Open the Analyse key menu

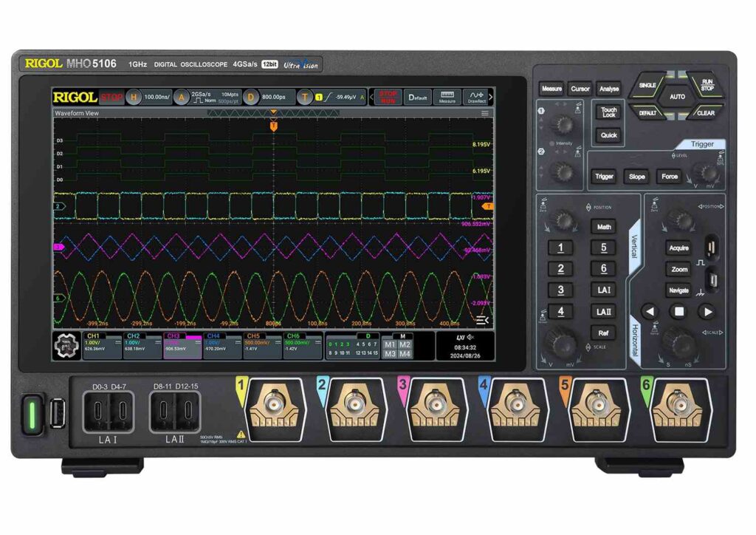pyautogui.click(x=608, y=89)
